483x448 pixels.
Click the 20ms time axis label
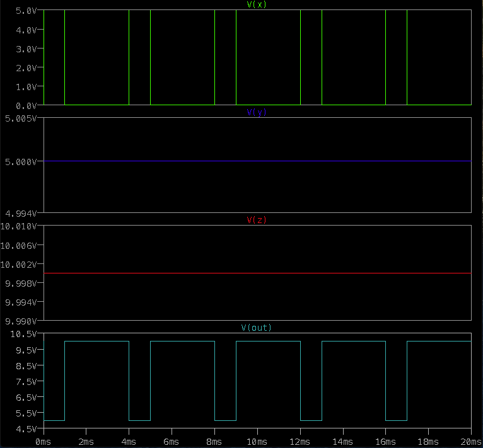[470, 442]
